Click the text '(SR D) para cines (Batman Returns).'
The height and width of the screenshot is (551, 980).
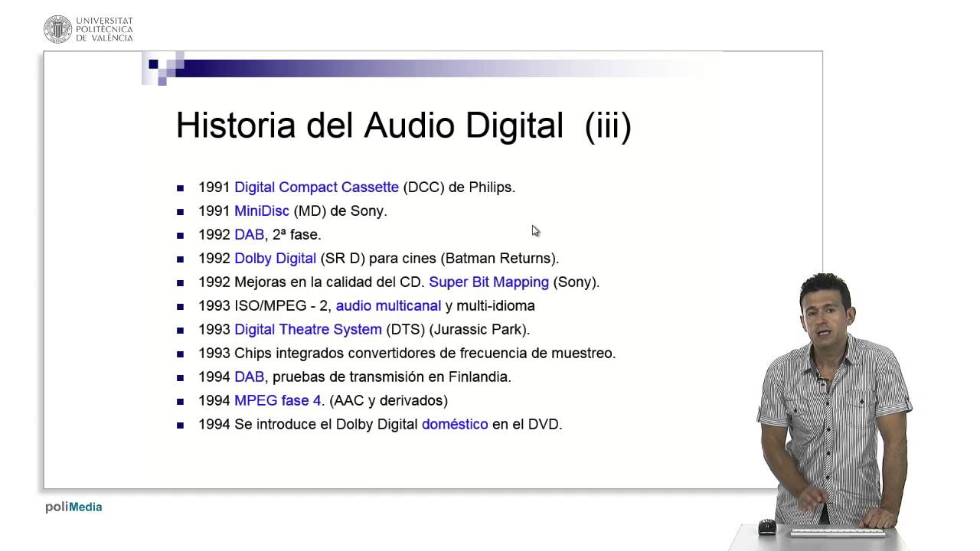(440, 259)
